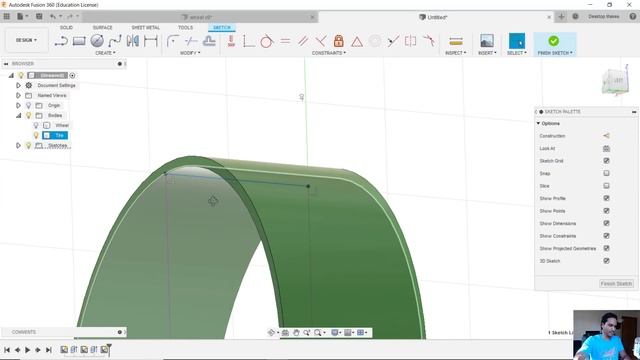Viewport: 640px width, 360px height.
Task: Expand the Named Views node
Action: [18, 96]
